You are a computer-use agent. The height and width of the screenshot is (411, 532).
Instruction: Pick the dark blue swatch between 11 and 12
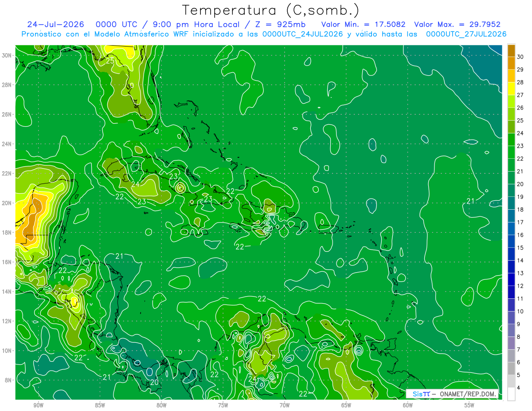(511, 292)
